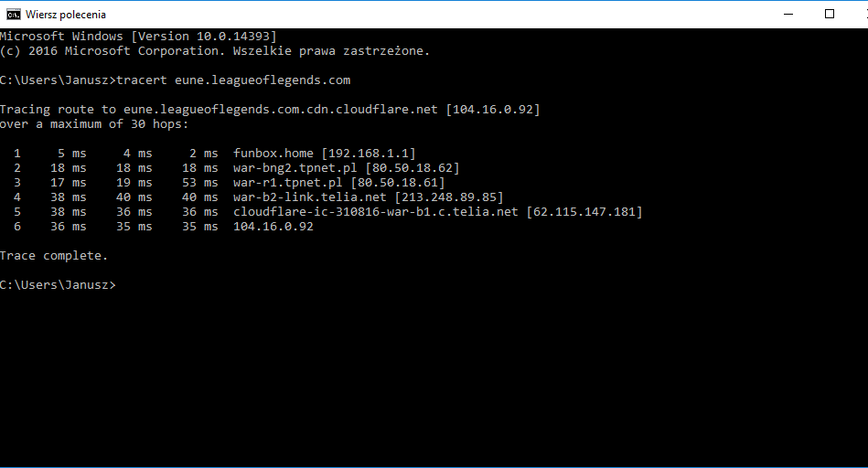This screenshot has width=868, height=468.
Task: Click the last C:\Users\Janusz> prompt line
Action: tap(58, 285)
